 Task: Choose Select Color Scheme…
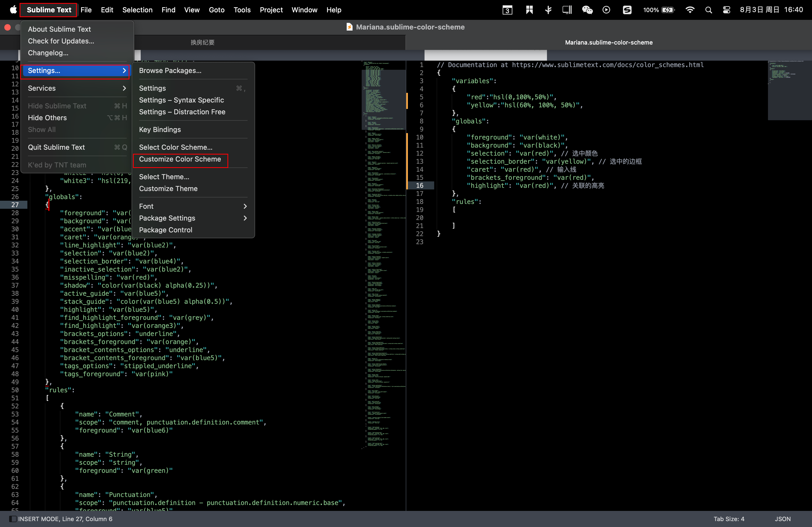tap(193, 147)
